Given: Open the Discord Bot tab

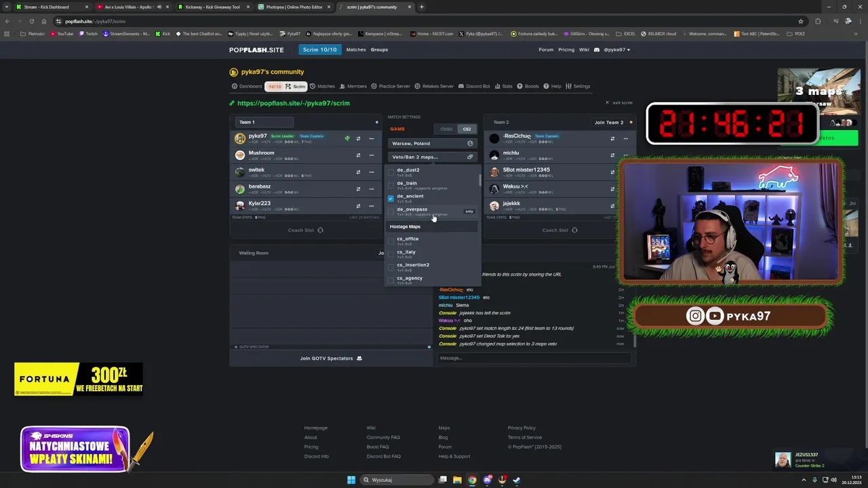Looking at the screenshot, I should pos(474,86).
